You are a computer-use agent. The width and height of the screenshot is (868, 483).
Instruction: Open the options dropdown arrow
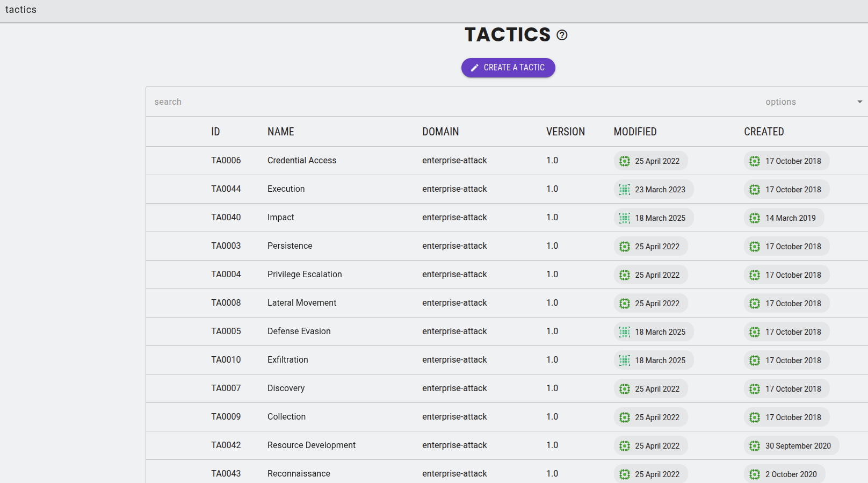tap(859, 102)
